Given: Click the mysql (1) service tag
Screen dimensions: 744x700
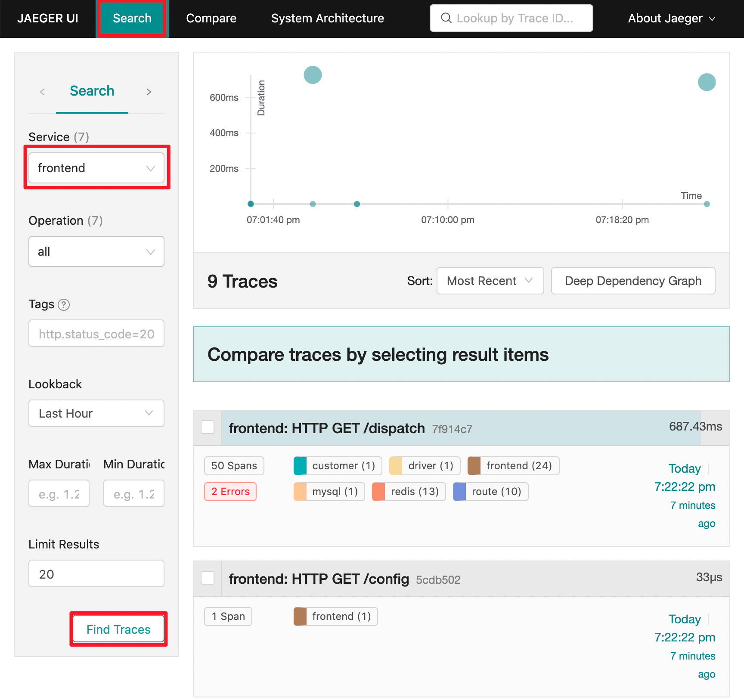Looking at the screenshot, I should (329, 492).
